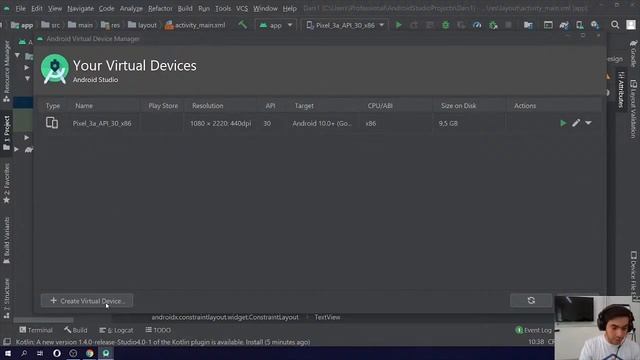Open actions dropdown arrow for Pixel_3a device
640x360 pixels.
[x=588, y=122]
